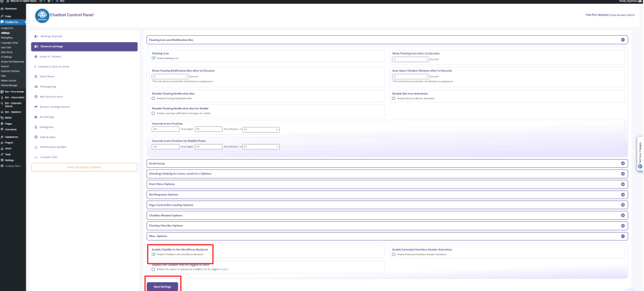
Task: Click the Bot Activity Hour calendar icon
Action: (36, 96)
